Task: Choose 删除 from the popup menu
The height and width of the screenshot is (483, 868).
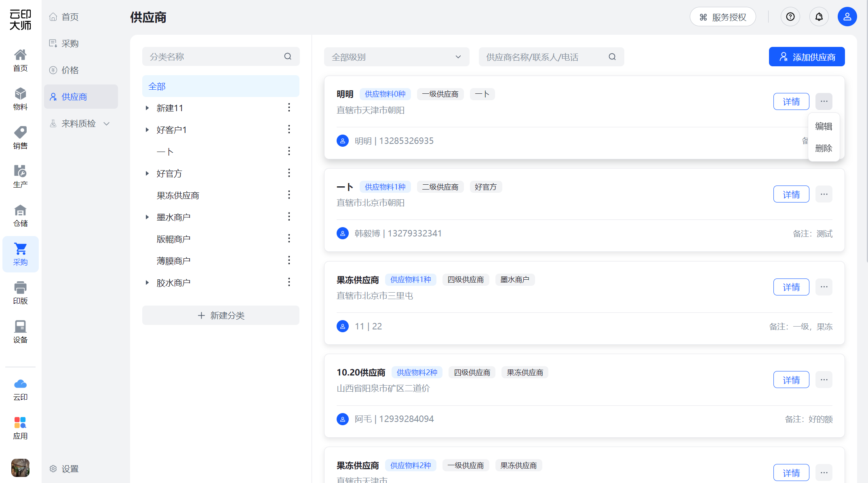Action: 824,148
